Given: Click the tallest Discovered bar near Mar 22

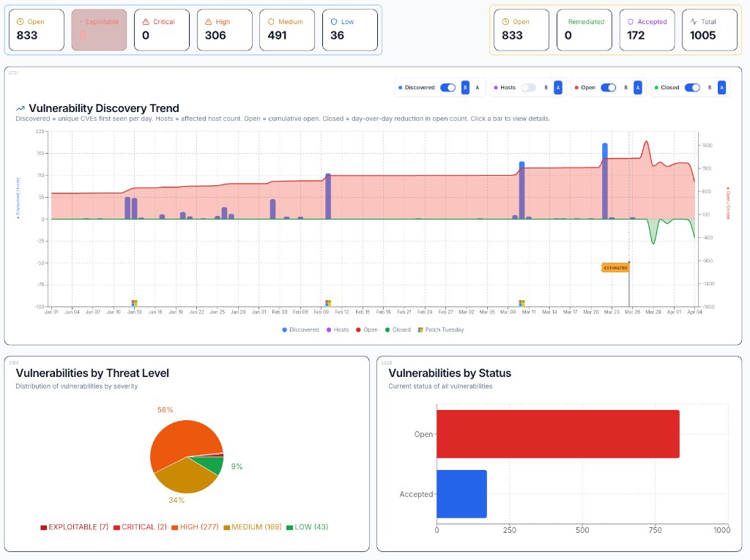Looking at the screenshot, I should 604,181.
